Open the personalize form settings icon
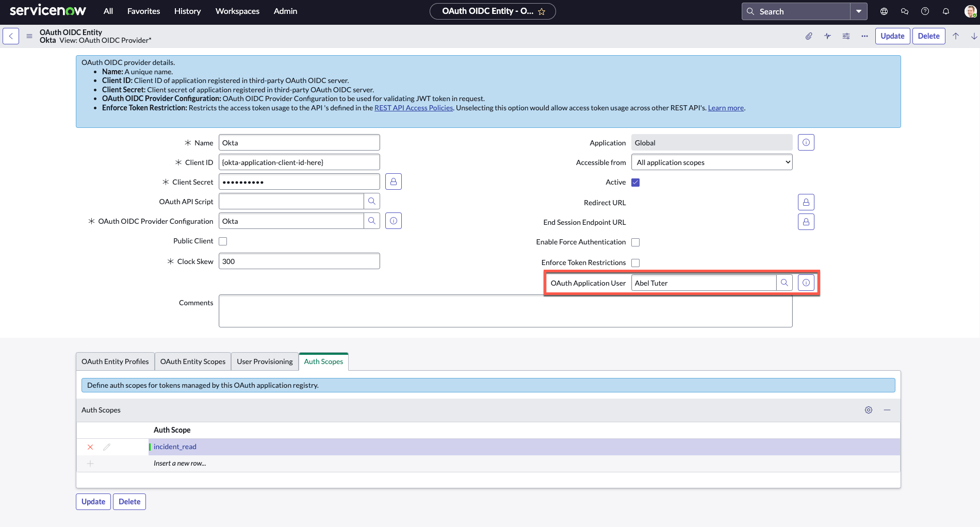980x527 pixels. pos(846,36)
